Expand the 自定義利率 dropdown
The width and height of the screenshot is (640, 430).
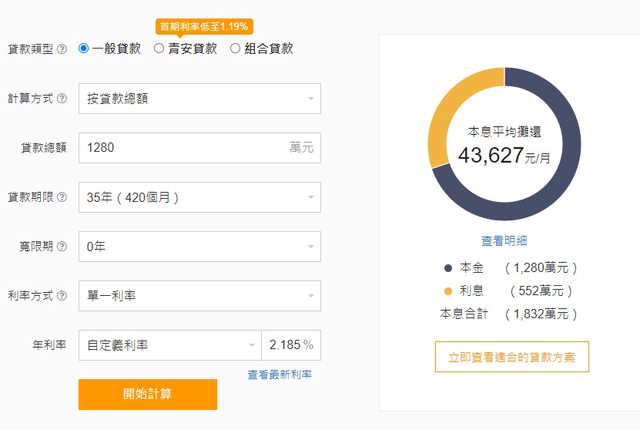point(169,346)
